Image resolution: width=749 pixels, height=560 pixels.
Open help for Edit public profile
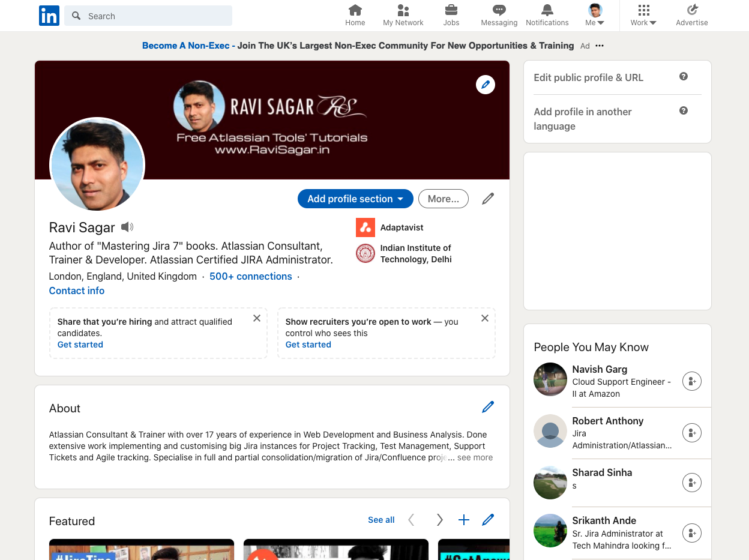684,76
